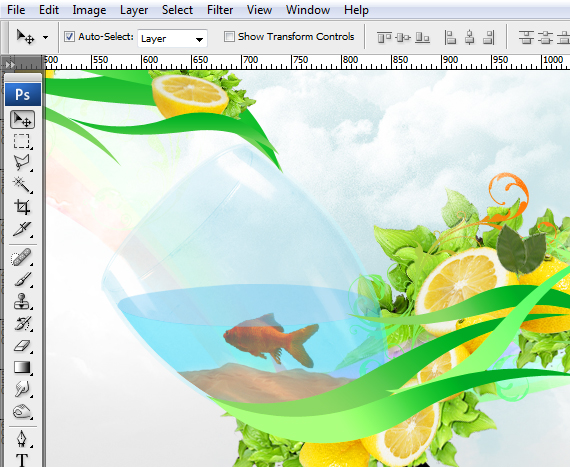Uncheck the Auto-Select checkbox
The height and width of the screenshot is (467, 570).
[69, 37]
